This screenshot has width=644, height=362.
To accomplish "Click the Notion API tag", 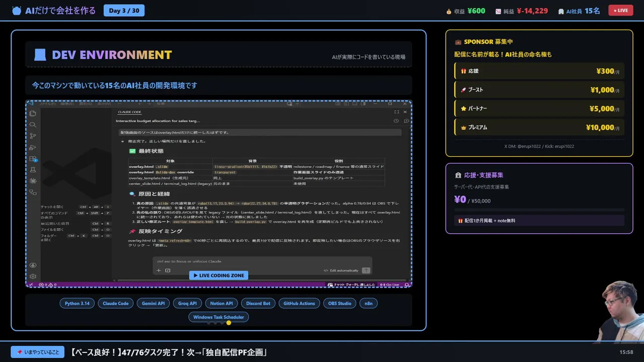I will tap(221, 303).
